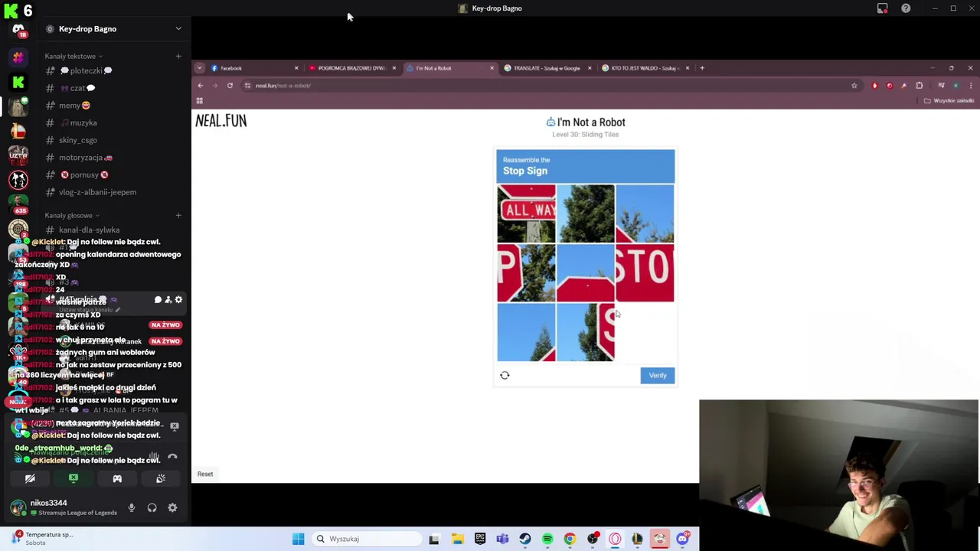Add a channel to Kanały głosowe
This screenshot has width=980, height=551.
point(178,215)
